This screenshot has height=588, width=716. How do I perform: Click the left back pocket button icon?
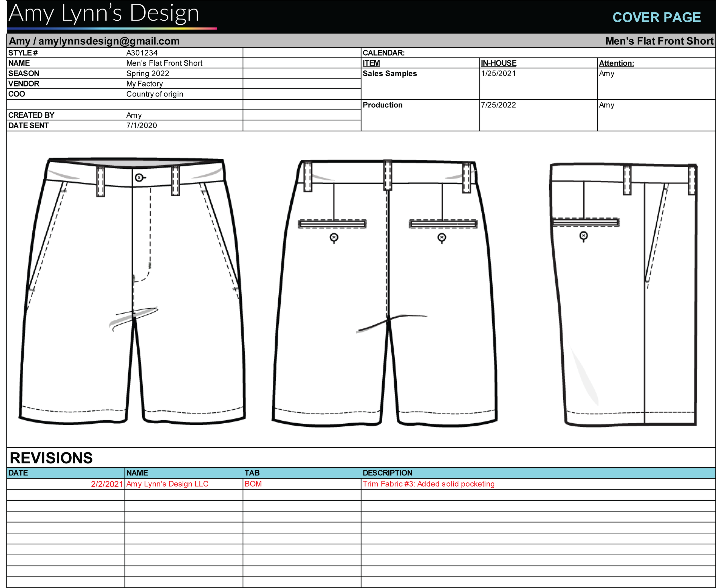[x=334, y=238]
